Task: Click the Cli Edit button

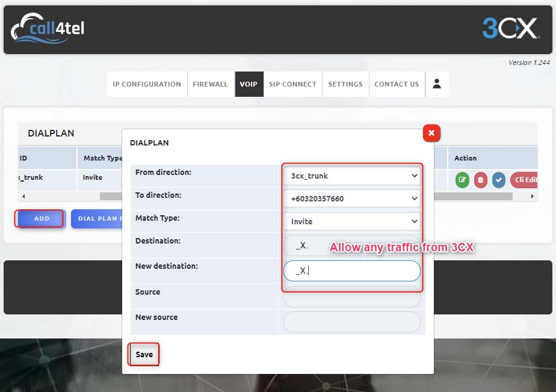Action: tap(524, 180)
